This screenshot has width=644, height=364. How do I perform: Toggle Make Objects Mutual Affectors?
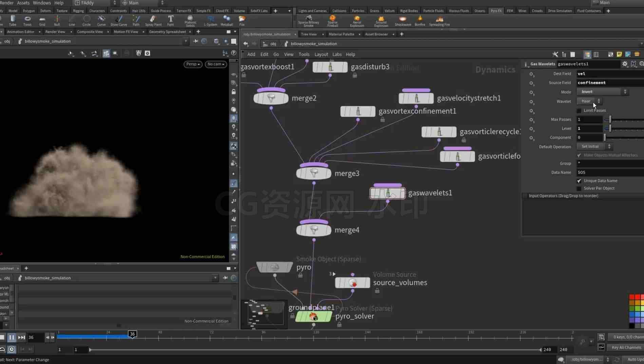click(x=579, y=155)
